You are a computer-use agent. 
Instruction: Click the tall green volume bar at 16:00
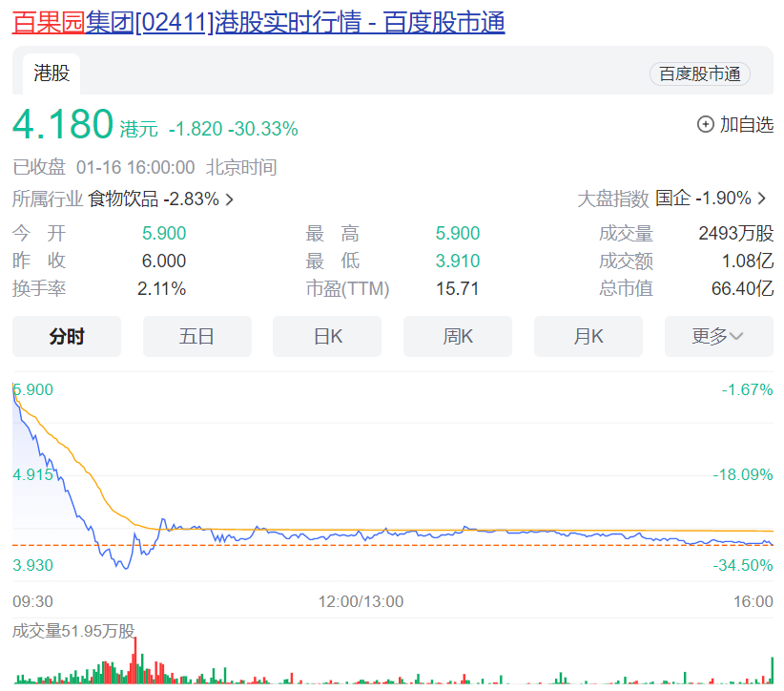[771, 670]
